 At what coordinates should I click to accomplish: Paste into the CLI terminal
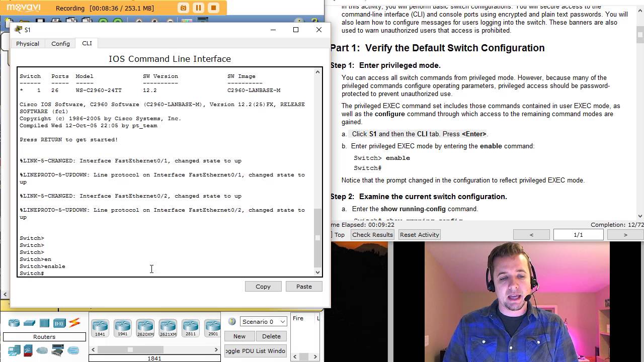[304, 287]
